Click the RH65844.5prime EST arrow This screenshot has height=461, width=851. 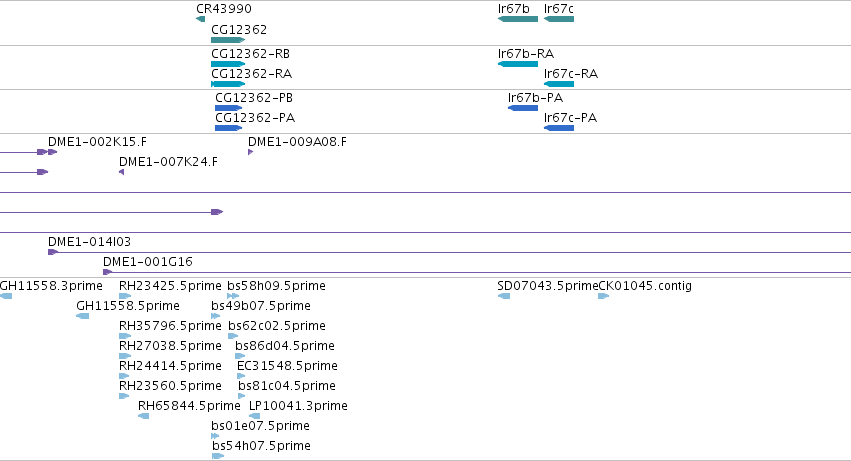(143, 416)
